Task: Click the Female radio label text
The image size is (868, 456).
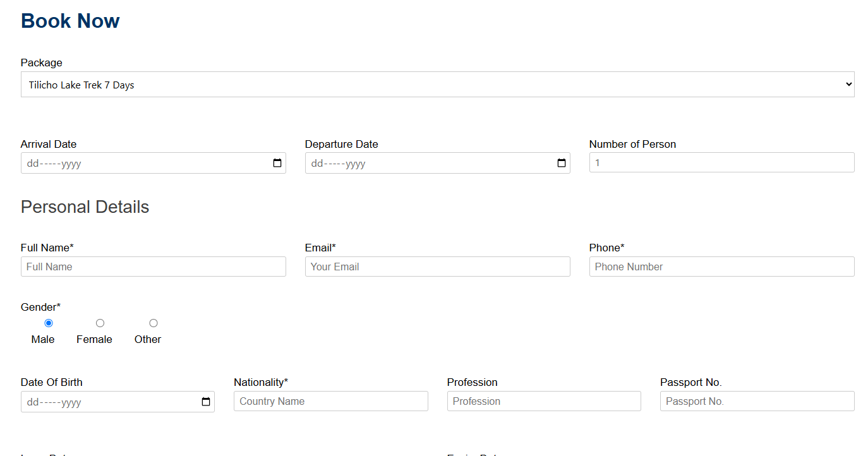Action: 94,339
